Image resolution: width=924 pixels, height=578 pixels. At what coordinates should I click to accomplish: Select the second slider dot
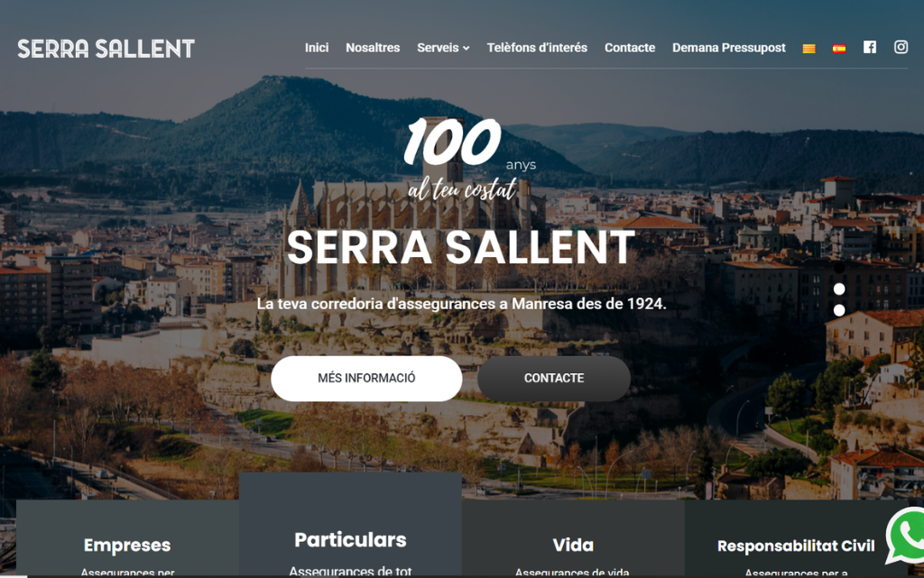[839, 289]
